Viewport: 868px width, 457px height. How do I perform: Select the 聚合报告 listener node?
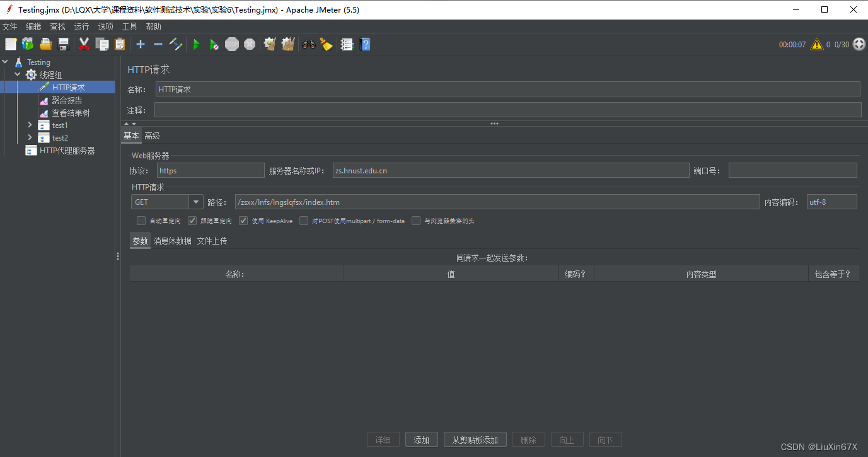pyautogui.click(x=67, y=100)
